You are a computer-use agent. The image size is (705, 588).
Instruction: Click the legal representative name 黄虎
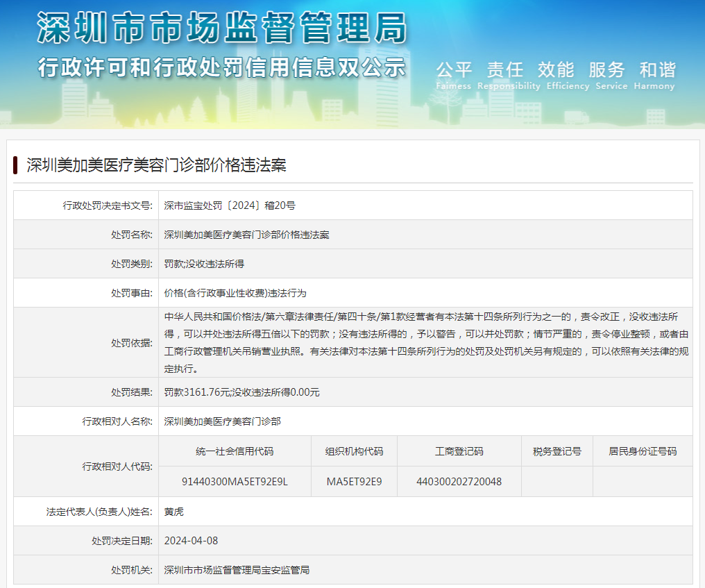(174, 512)
